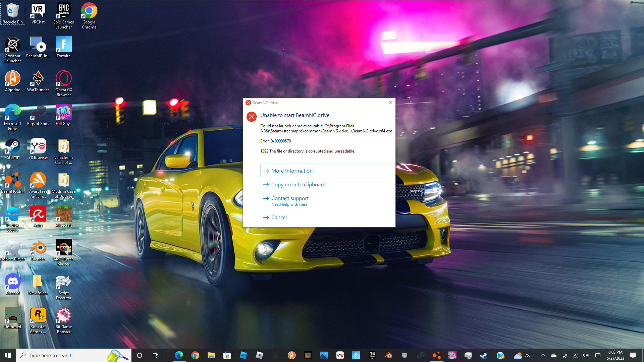Screen dimensions: 644x362
Task: Select the Discord desktop shortcut
Action: (13, 284)
